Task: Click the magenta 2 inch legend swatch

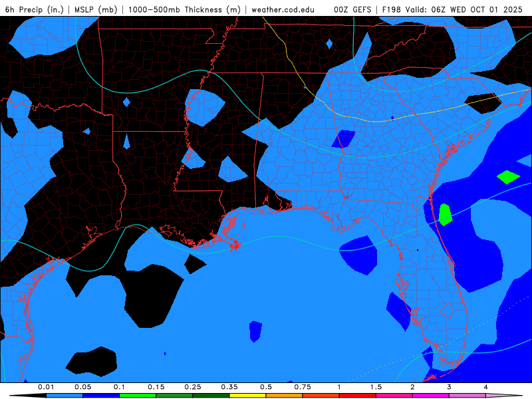Action: [x=431, y=396]
